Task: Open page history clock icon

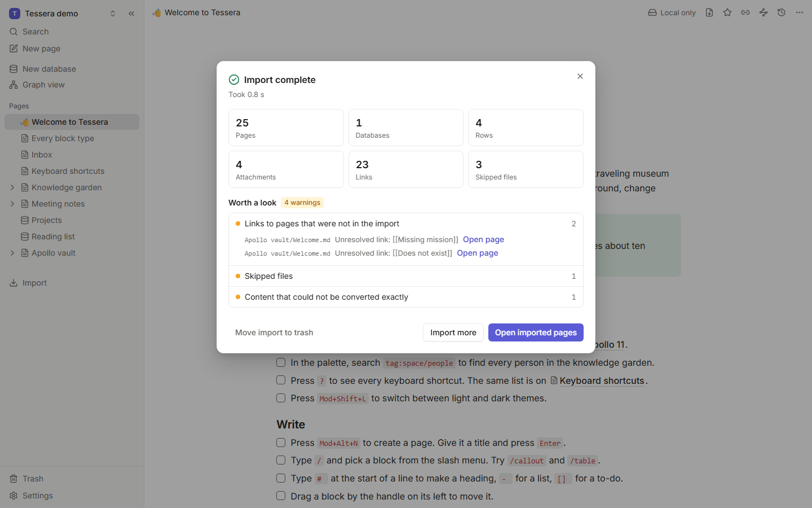Action: coord(782,12)
